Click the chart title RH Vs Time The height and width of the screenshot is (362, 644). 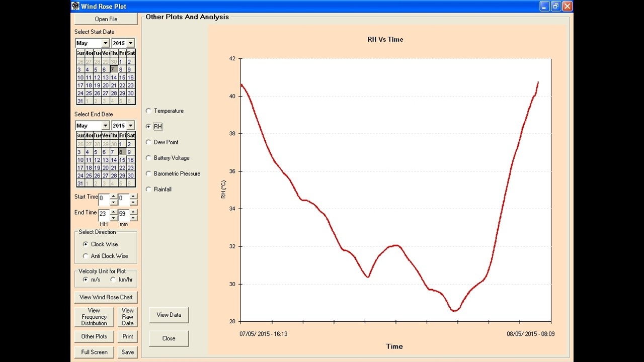pos(385,39)
